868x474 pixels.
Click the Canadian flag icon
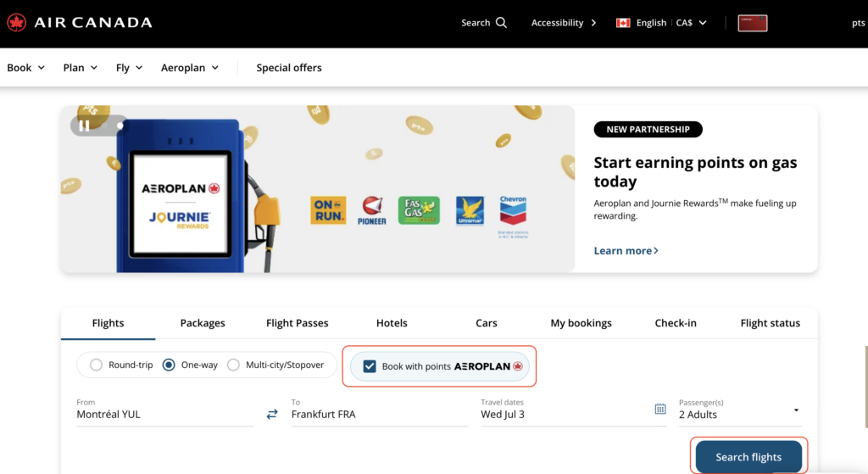[x=623, y=23]
